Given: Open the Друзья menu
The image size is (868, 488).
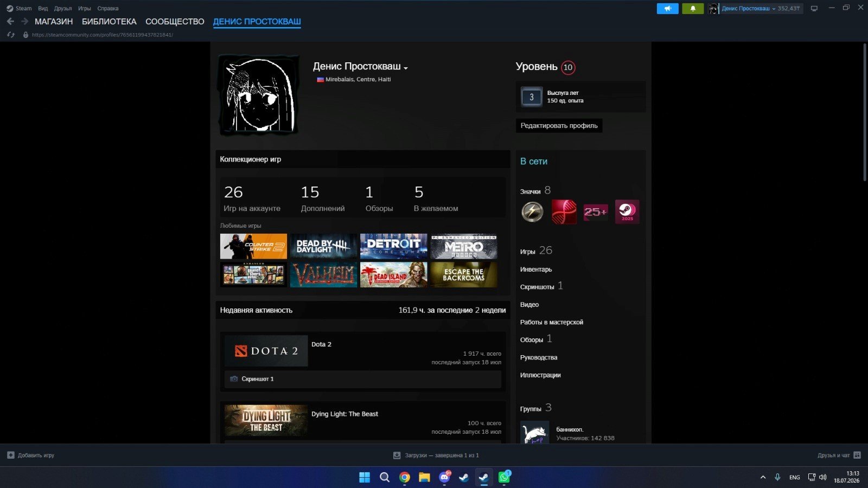Looking at the screenshot, I should [63, 8].
